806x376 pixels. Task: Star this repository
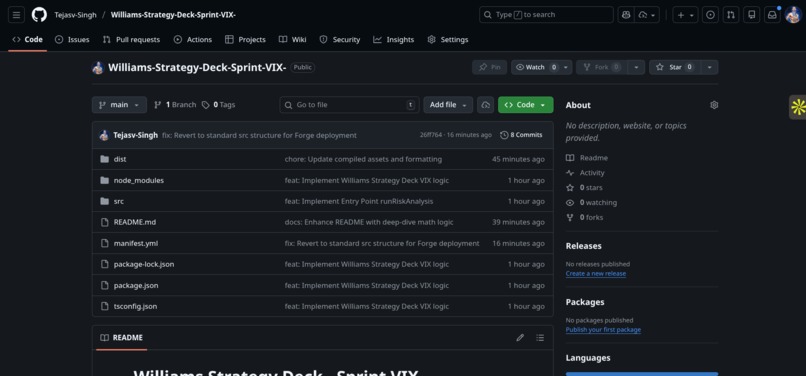675,67
